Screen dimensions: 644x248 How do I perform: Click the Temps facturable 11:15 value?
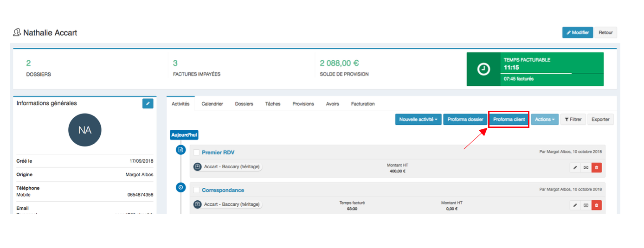(511, 67)
